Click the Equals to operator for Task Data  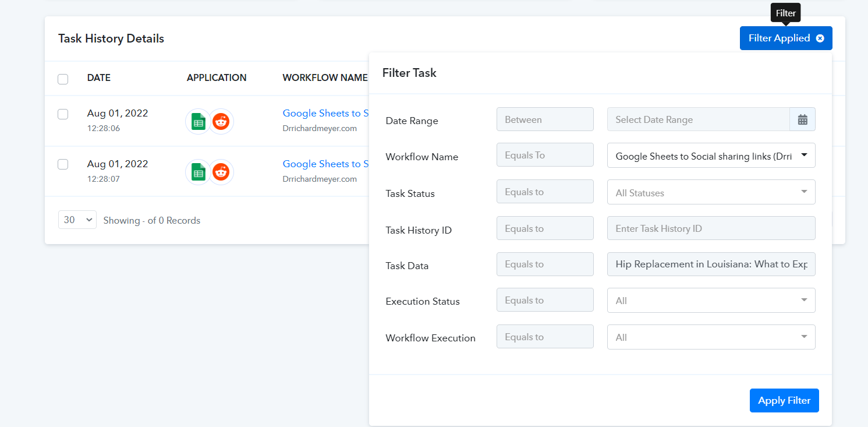545,264
